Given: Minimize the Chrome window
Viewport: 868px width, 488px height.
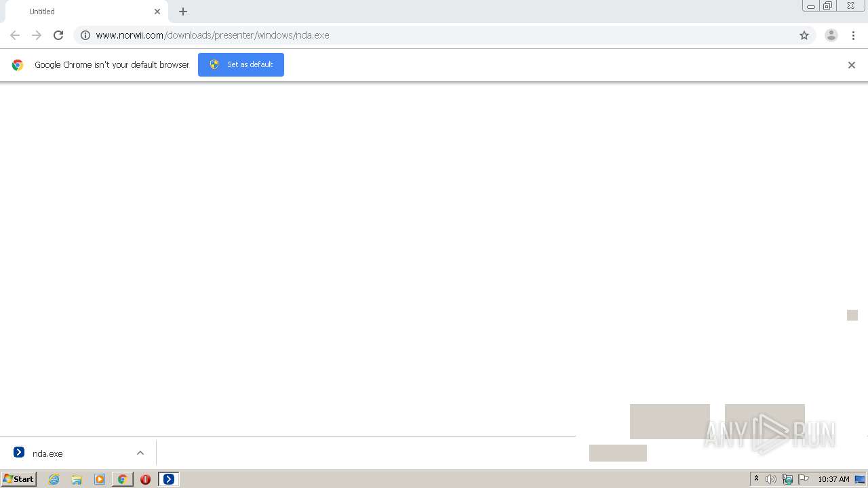Looking at the screenshot, I should tap(810, 6).
